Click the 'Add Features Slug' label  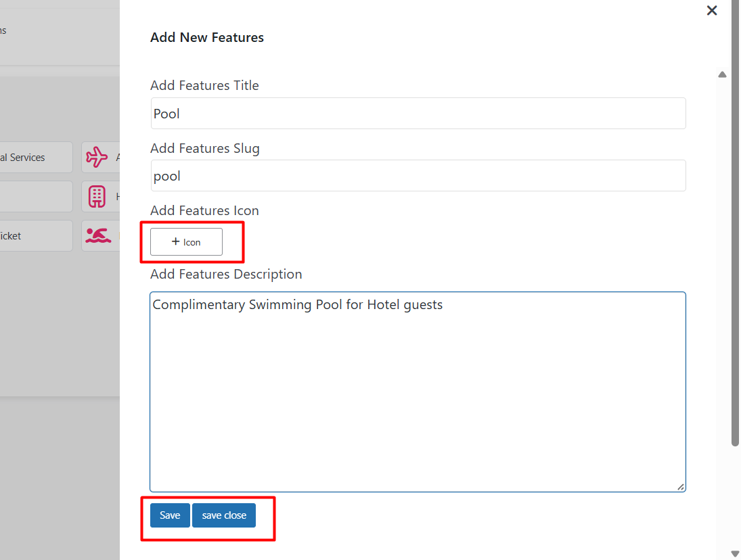pyautogui.click(x=204, y=148)
